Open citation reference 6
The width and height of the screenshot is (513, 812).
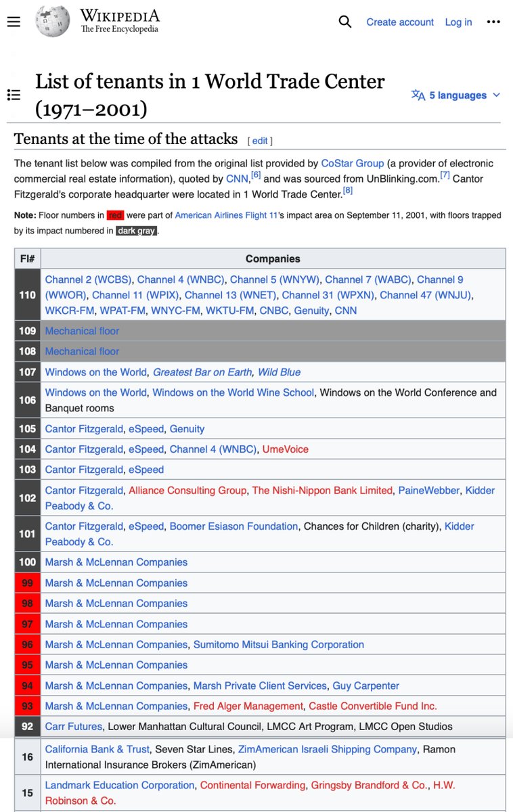(256, 176)
